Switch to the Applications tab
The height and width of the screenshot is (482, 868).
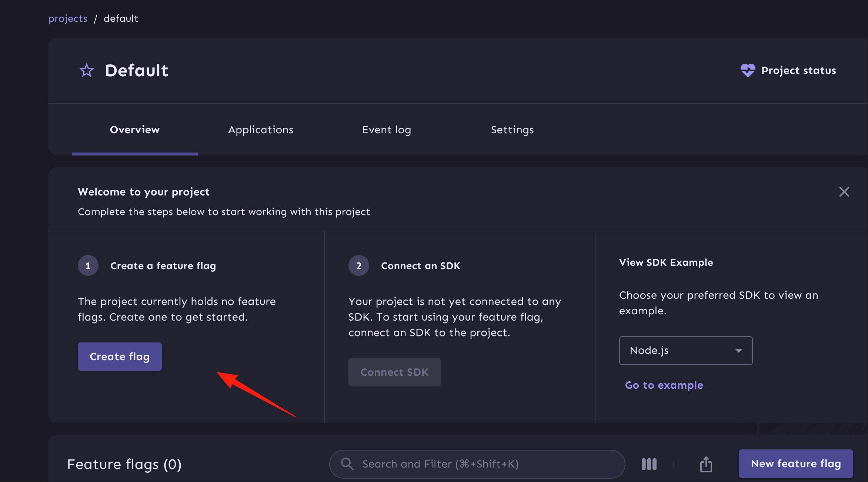pos(261,130)
